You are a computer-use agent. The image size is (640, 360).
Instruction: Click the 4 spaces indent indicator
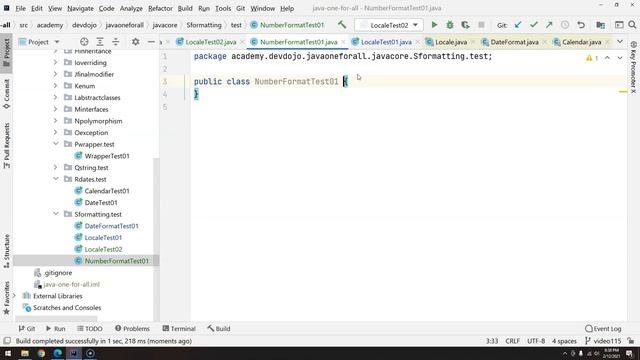[564, 341]
